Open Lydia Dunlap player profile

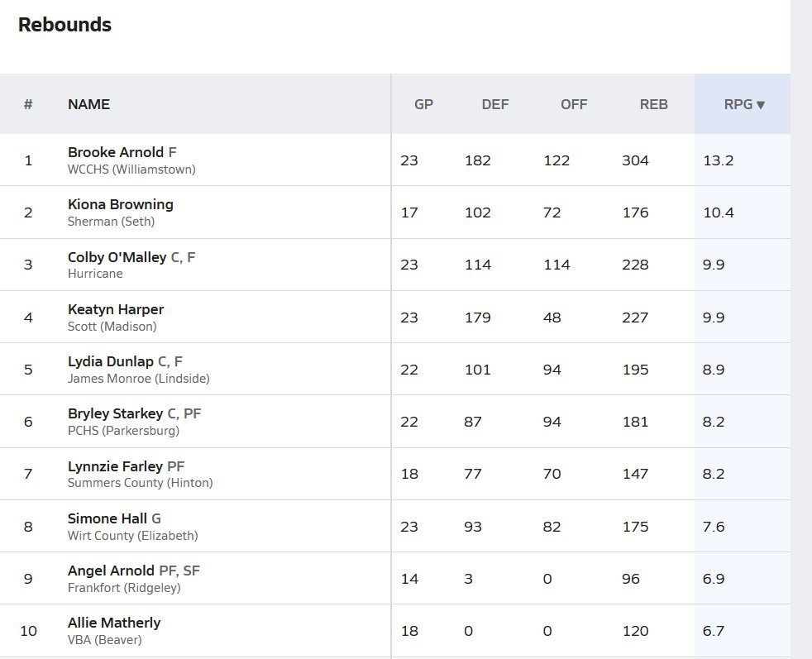[x=110, y=361]
